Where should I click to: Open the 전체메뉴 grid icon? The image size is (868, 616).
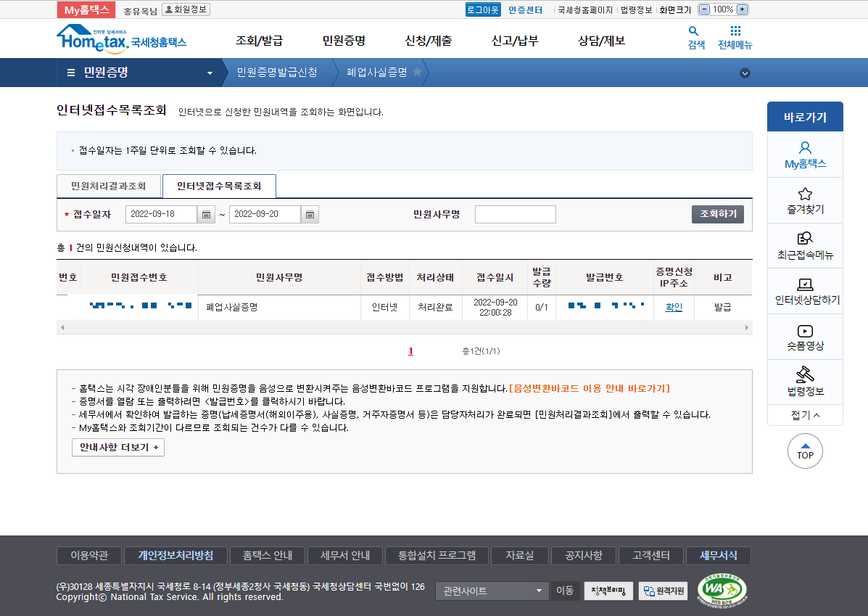click(735, 31)
